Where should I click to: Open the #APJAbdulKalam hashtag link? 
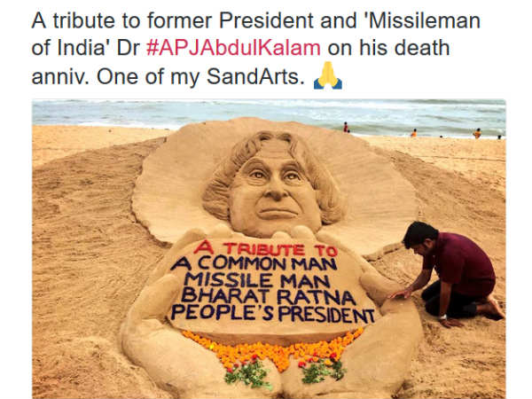click(233, 48)
